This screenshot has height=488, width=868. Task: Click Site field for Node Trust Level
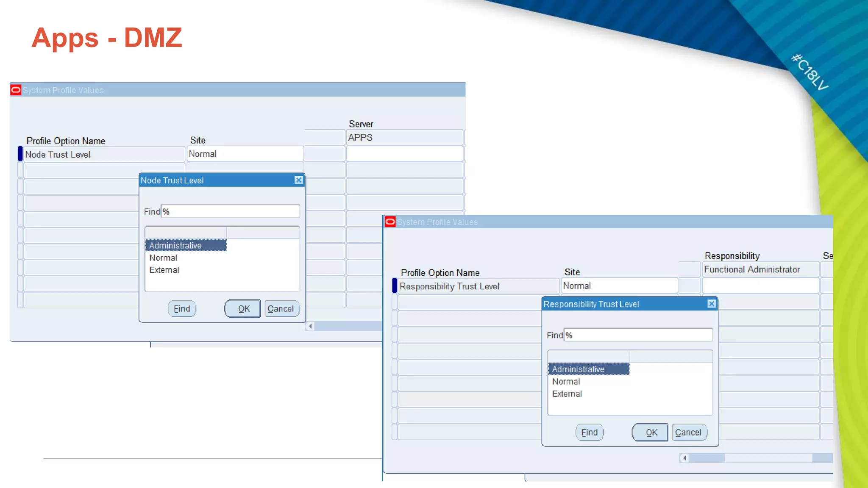pyautogui.click(x=245, y=154)
